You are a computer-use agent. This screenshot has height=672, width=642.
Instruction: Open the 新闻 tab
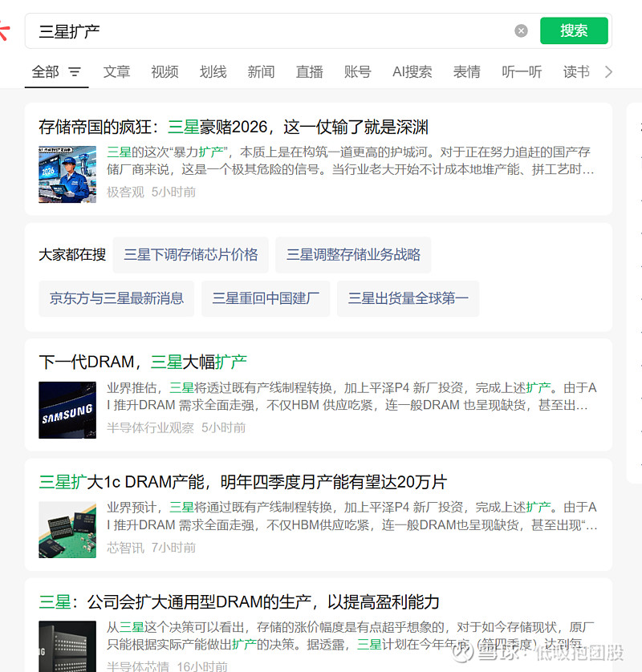coord(261,72)
